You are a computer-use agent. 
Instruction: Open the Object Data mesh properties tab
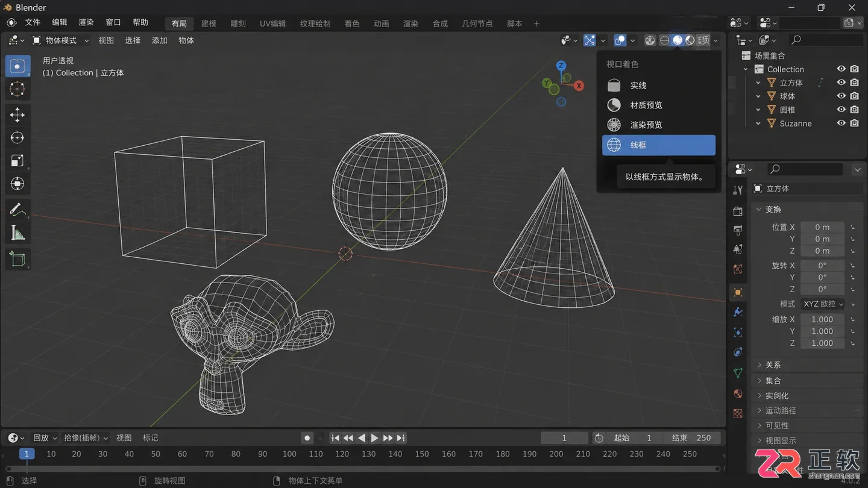738,373
